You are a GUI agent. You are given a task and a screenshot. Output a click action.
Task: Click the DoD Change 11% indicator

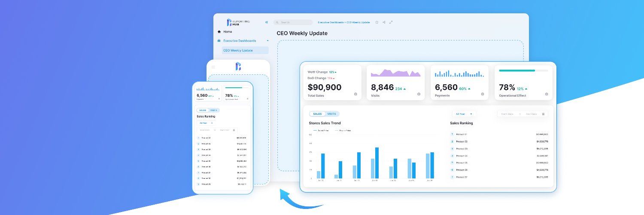pos(322,78)
